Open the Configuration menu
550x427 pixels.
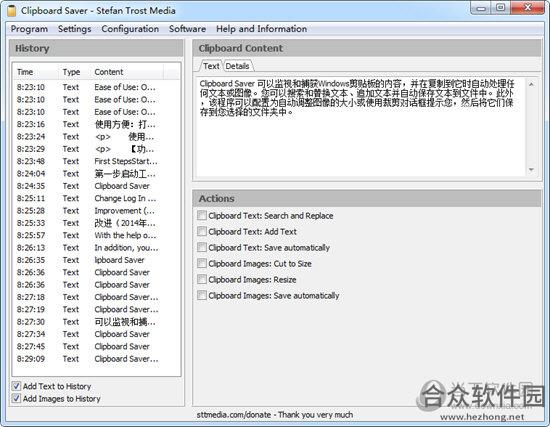[x=130, y=29]
